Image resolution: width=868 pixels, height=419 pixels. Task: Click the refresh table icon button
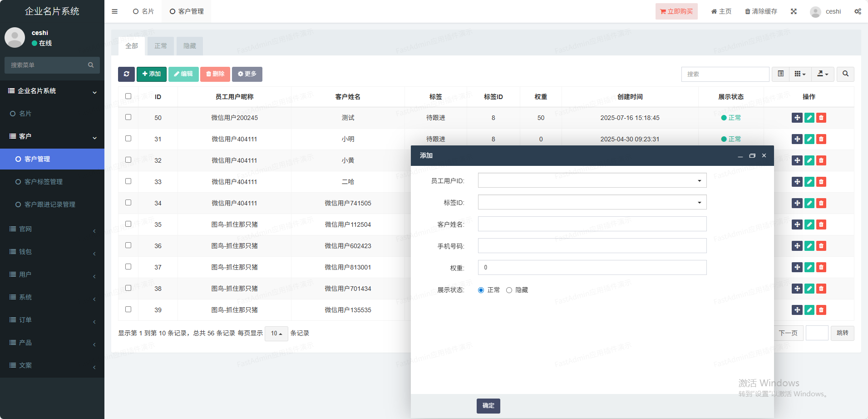pyautogui.click(x=126, y=74)
